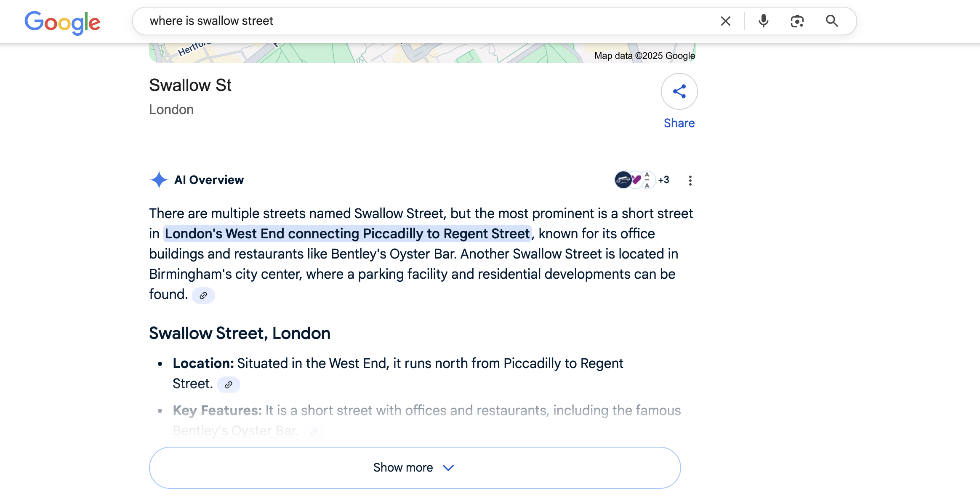This screenshot has height=496, width=980.
Task: Click the round Share icon button
Action: click(x=679, y=91)
